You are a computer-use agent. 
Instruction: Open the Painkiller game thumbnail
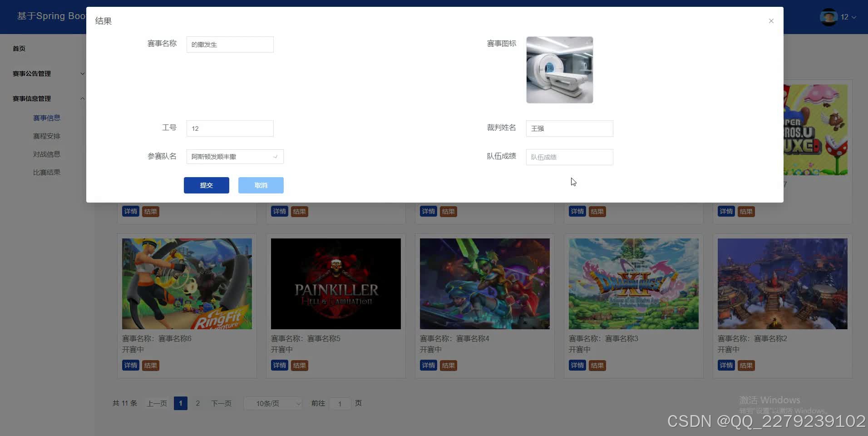tap(336, 284)
